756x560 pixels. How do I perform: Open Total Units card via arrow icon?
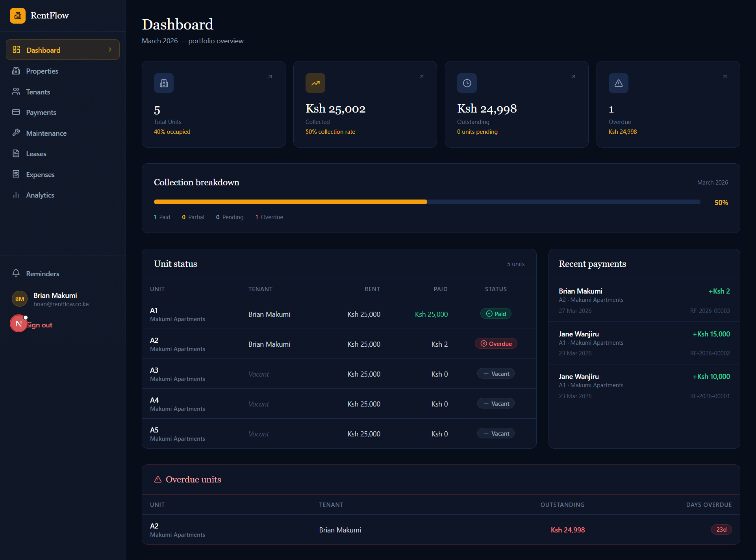(270, 77)
